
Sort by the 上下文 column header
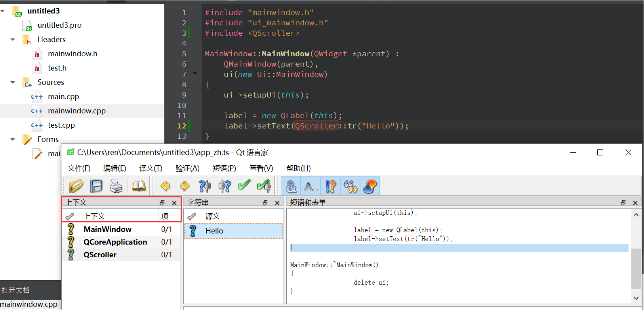coord(120,216)
